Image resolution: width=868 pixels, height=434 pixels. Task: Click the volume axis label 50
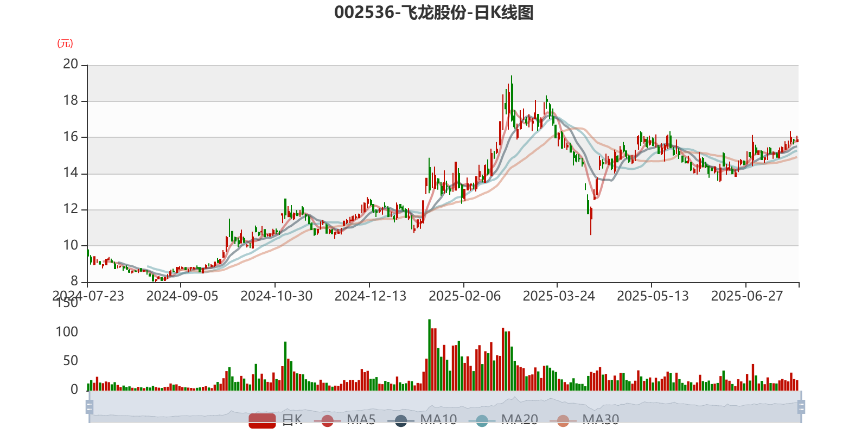point(71,360)
